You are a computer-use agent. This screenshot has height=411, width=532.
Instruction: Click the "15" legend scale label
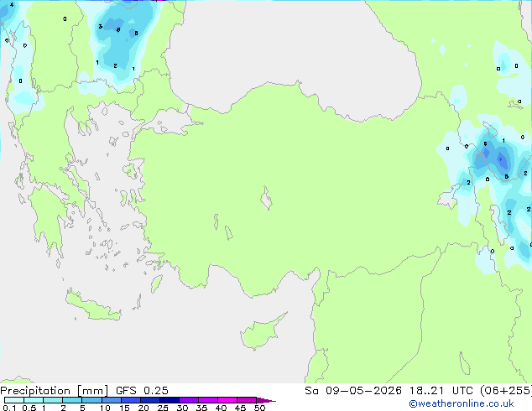click(x=124, y=408)
